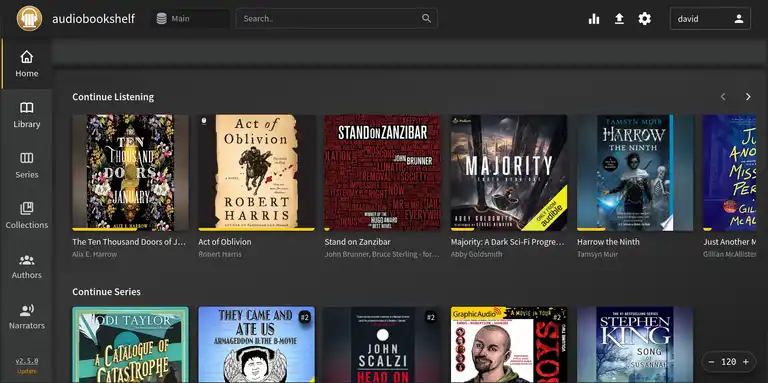Image resolution: width=768 pixels, height=383 pixels.
Task: Open They Came and Ate Us cover
Action: pos(256,345)
